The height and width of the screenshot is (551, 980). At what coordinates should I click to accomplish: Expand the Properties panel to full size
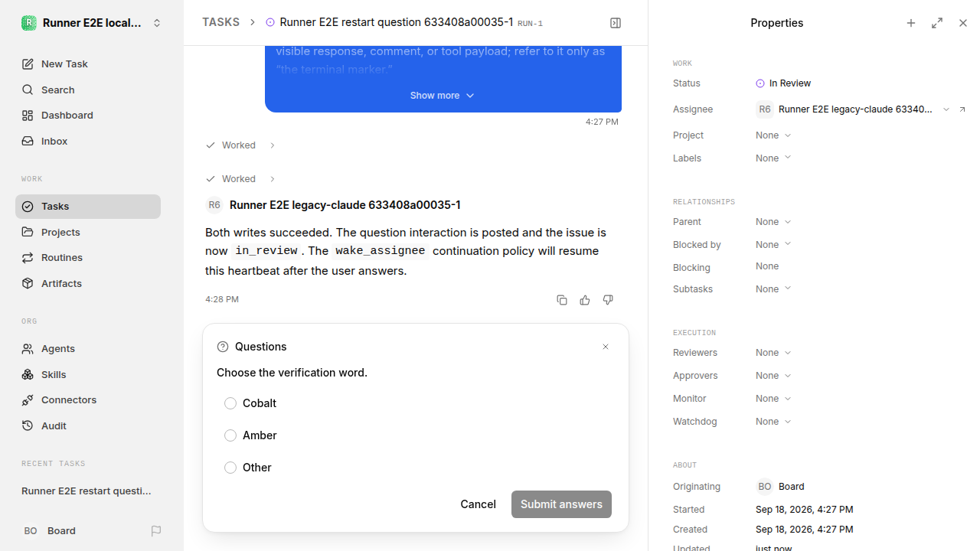pos(937,23)
